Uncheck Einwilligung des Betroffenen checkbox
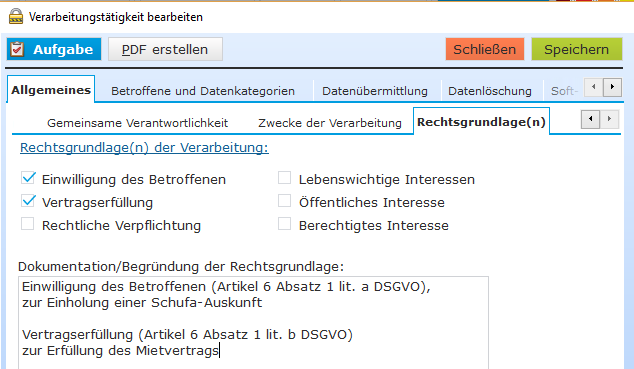Screen dimensions: 634x369 click(x=28, y=178)
